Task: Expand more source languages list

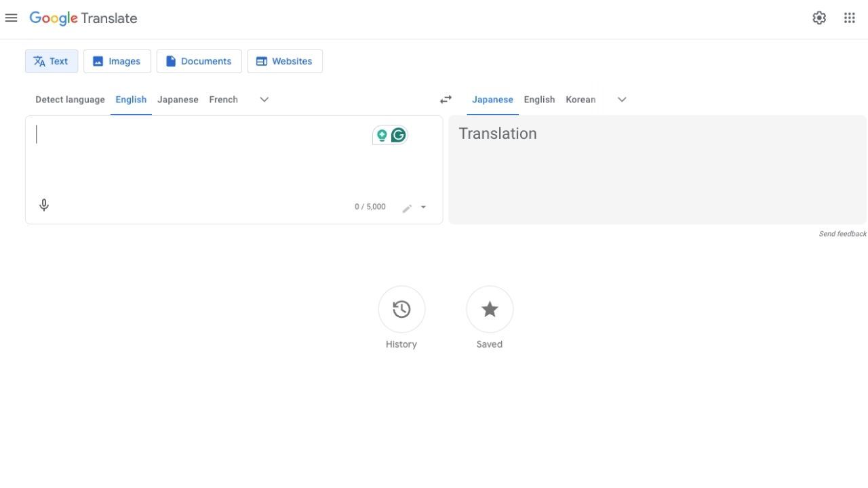Action: (x=264, y=100)
